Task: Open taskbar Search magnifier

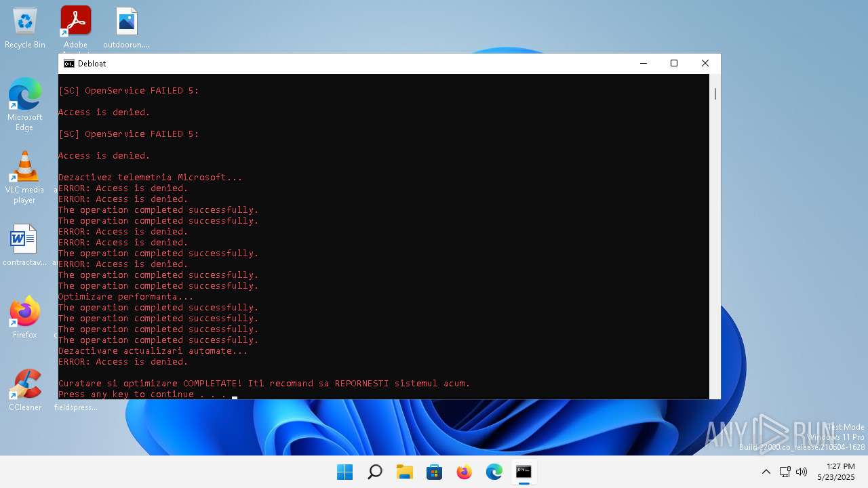Action: coord(374,472)
